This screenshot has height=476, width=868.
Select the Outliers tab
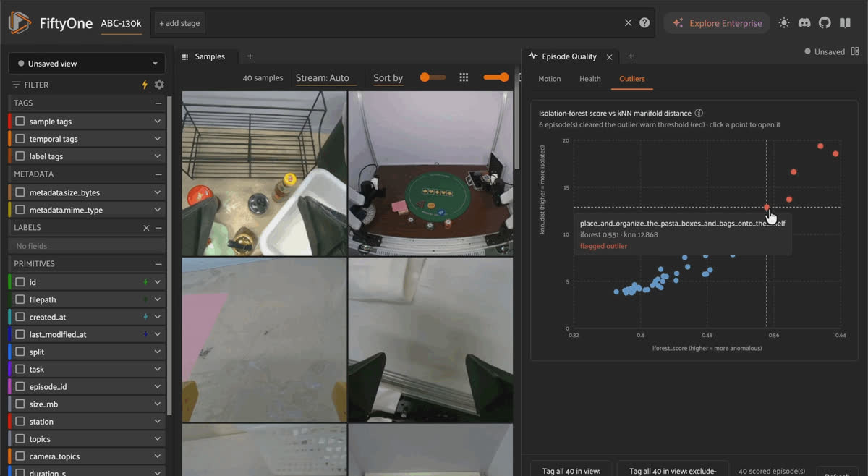[x=632, y=79]
